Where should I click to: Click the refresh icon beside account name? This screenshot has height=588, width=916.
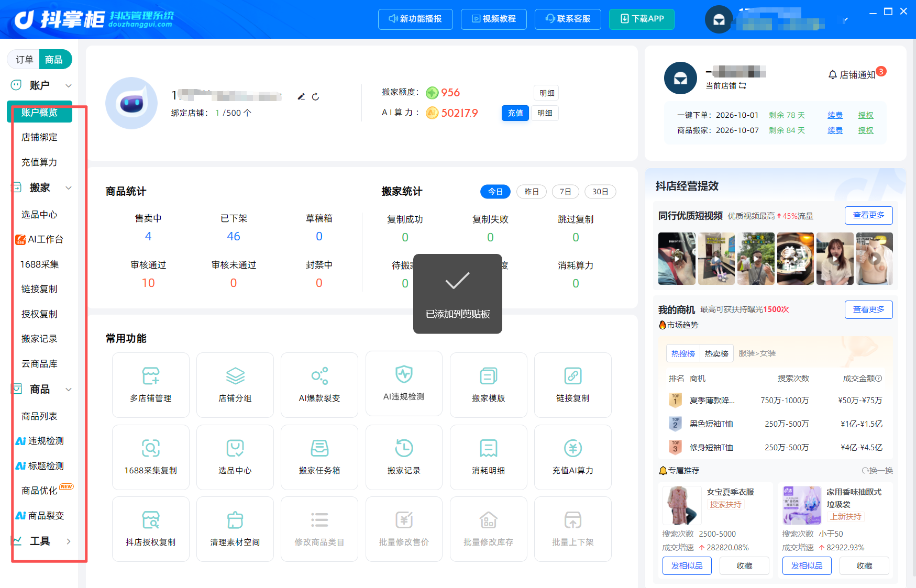point(315,97)
